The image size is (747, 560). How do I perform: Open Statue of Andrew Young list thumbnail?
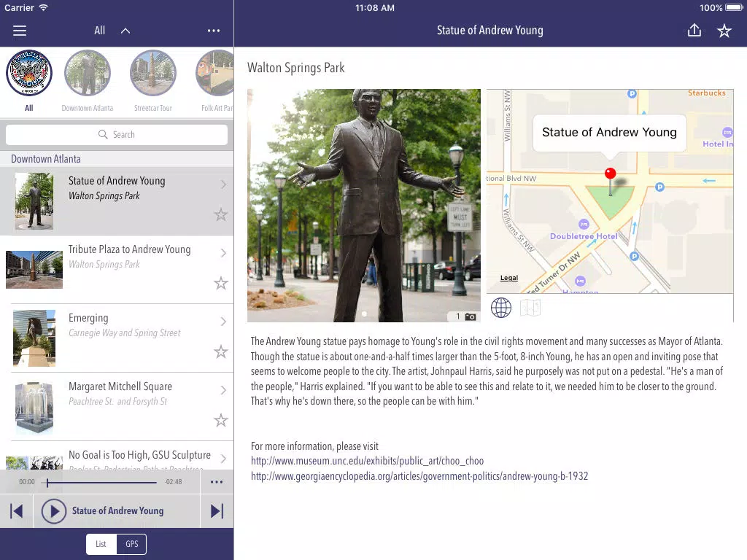click(x=34, y=201)
